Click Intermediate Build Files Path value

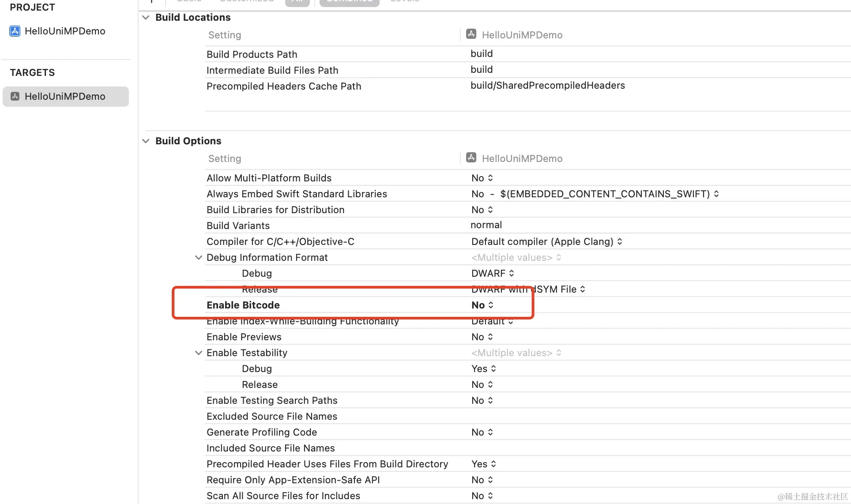[482, 69]
